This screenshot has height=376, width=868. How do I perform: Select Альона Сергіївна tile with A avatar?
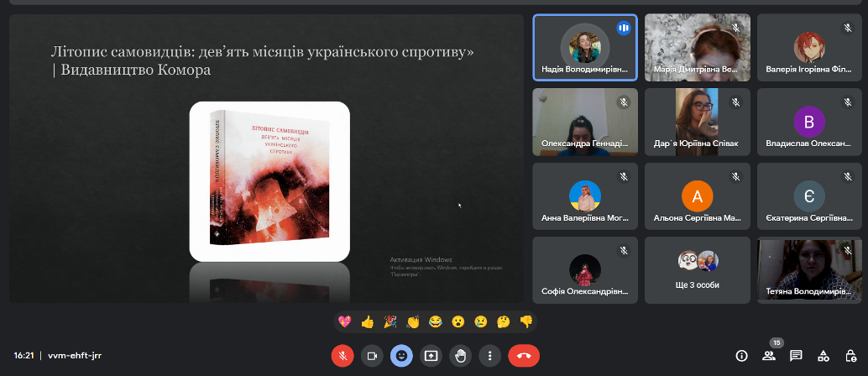point(698,196)
